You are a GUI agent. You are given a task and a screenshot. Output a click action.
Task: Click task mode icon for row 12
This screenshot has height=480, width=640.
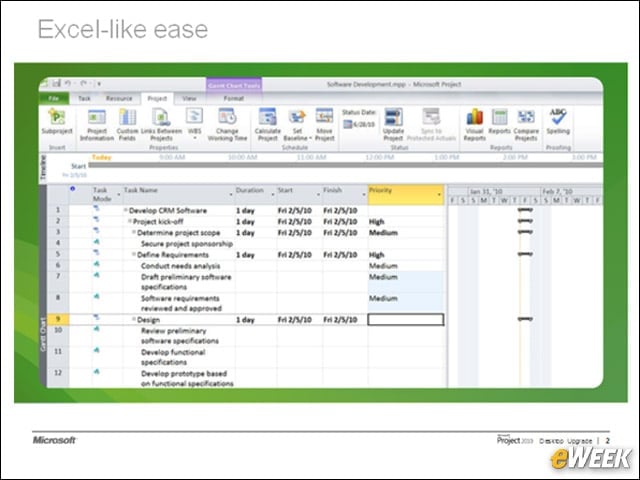pos(96,371)
